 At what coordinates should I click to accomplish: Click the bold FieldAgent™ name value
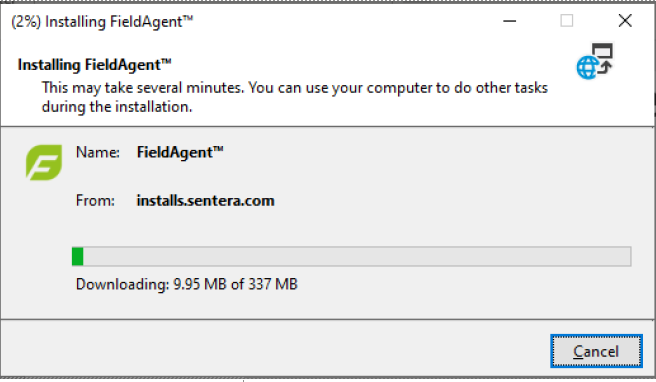(x=180, y=153)
